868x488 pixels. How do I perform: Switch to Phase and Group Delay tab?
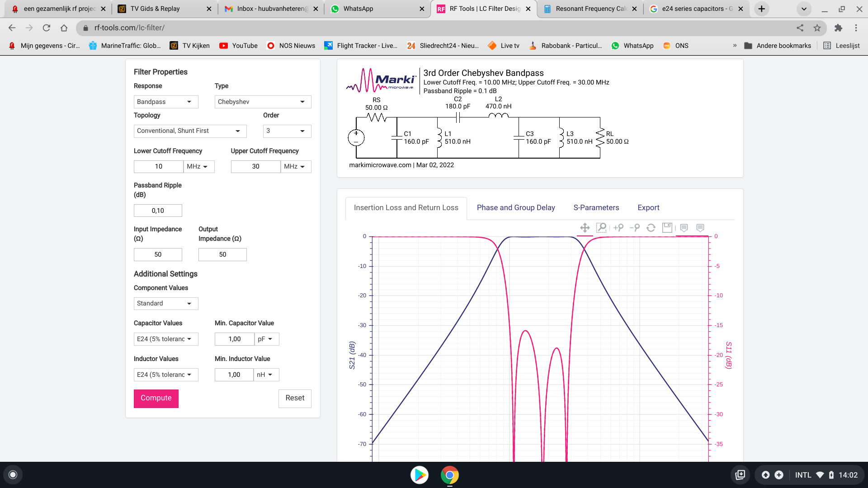click(x=516, y=207)
